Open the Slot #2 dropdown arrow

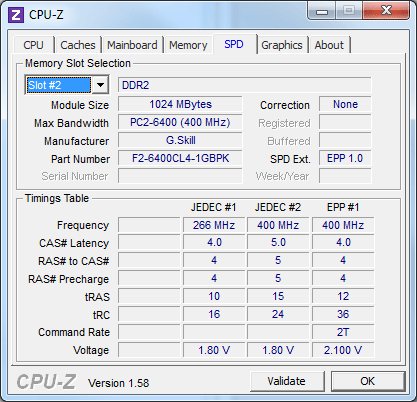point(100,85)
